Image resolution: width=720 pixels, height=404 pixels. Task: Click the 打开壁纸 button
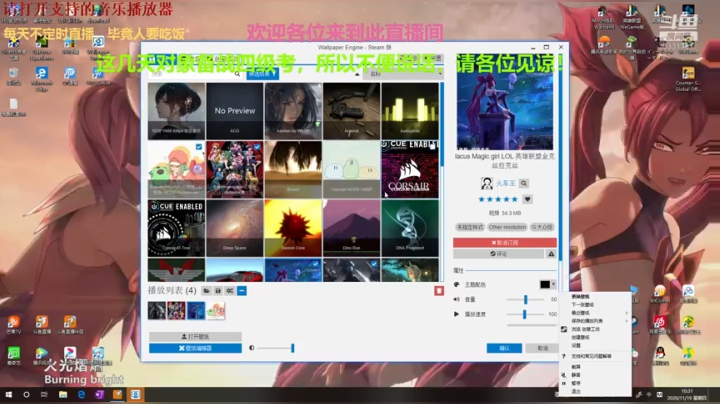pyautogui.click(x=195, y=337)
